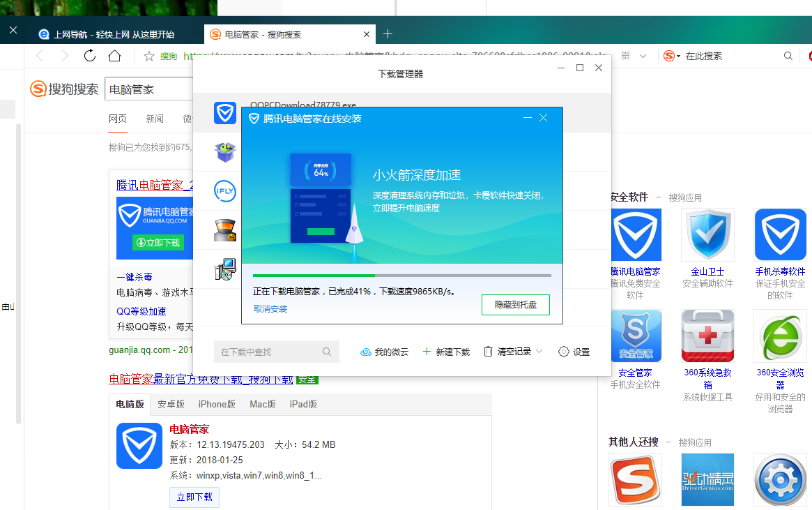
Task: Click the 搜狗搜索 logo
Action: pyautogui.click(x=64, y=89)
